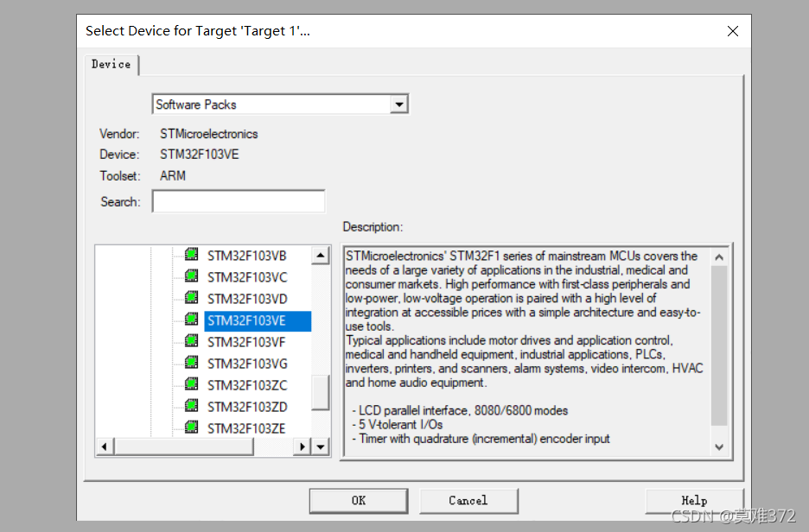Screen dimensions: 809x532
Task: Click the '5 V-tolerant I/Os' description line
Action: point(398,425)
